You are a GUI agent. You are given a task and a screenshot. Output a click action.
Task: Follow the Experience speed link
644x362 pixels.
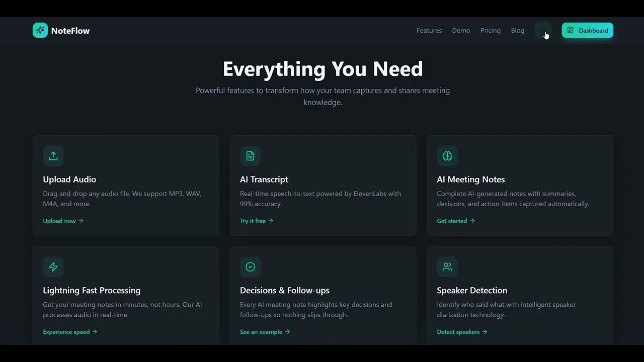coord(70,332)
